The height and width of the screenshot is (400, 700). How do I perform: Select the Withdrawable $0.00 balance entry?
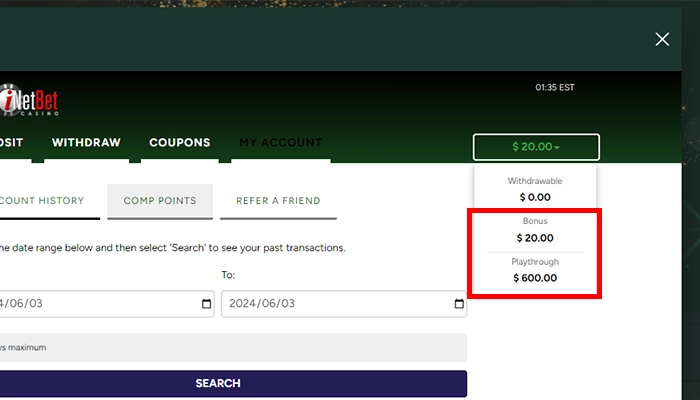pos(535,189)
